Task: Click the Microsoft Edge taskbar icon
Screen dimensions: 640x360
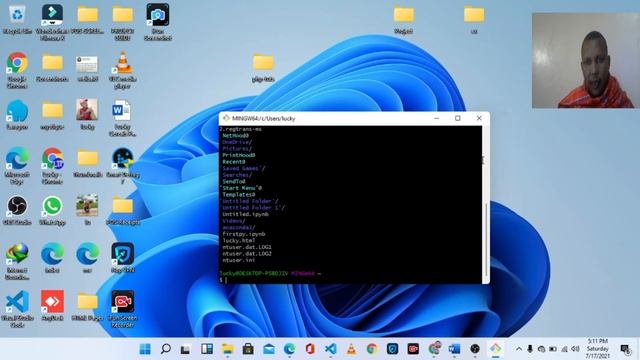Action: click(289, 349)
